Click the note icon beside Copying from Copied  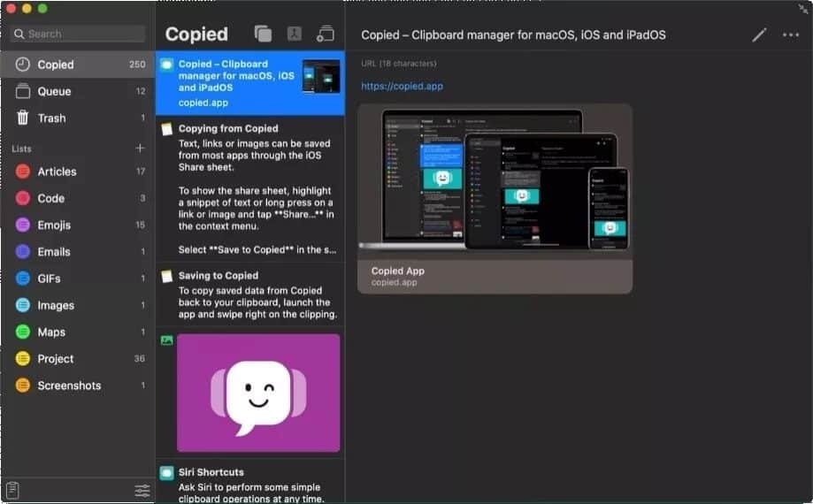(x=166, y=129)
